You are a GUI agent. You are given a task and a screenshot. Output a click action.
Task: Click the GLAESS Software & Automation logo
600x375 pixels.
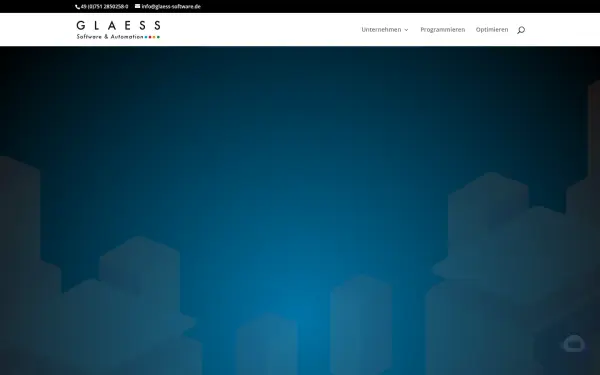[x=118, y=30]
